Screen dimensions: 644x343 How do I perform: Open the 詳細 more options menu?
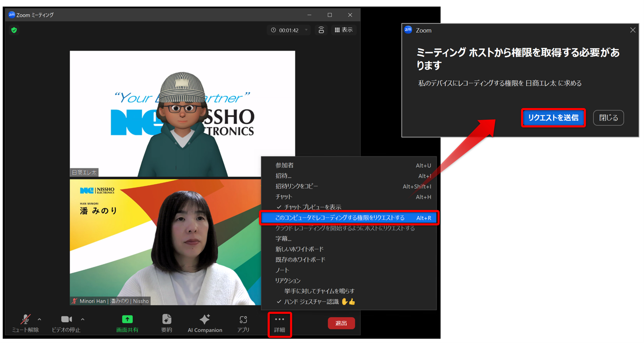280,324
